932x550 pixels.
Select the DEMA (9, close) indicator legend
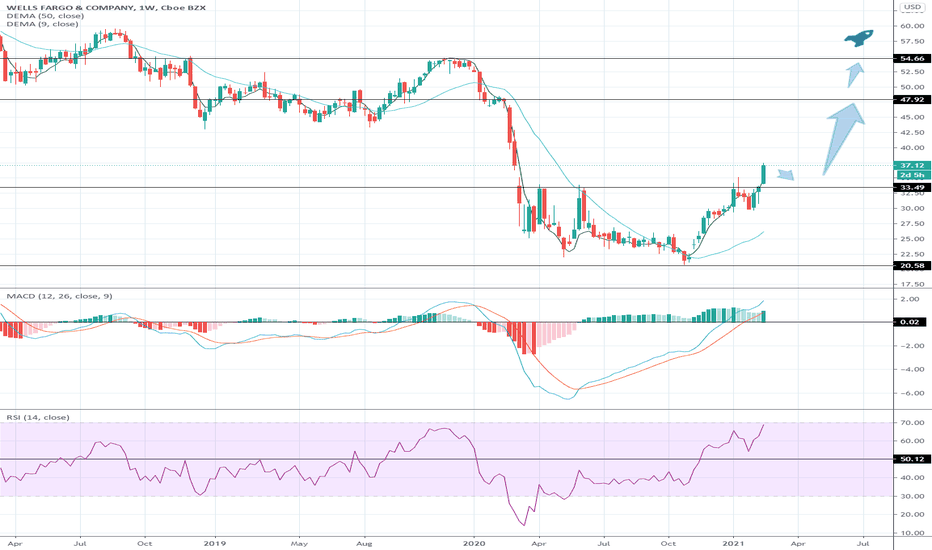(x=42, y=24)
